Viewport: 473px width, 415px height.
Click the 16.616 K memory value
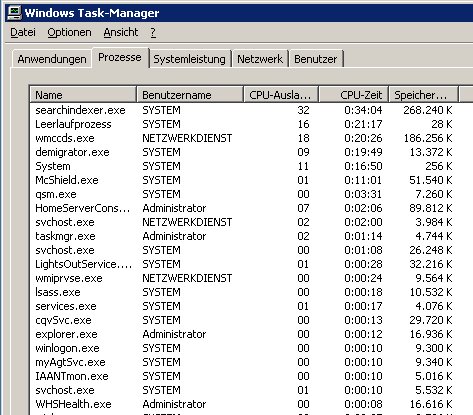pyautogui.click(x=431, y=404)
